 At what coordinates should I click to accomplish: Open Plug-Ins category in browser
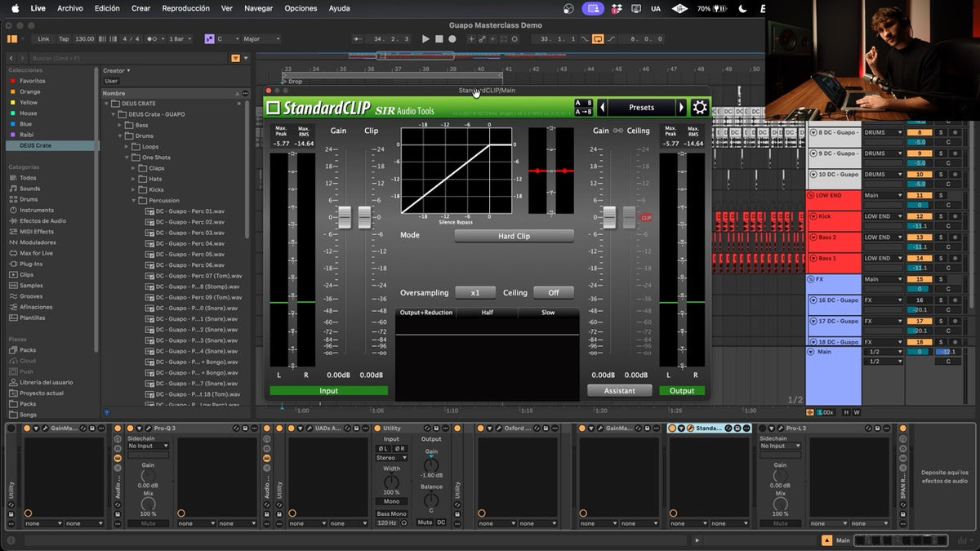click(31, 264)
